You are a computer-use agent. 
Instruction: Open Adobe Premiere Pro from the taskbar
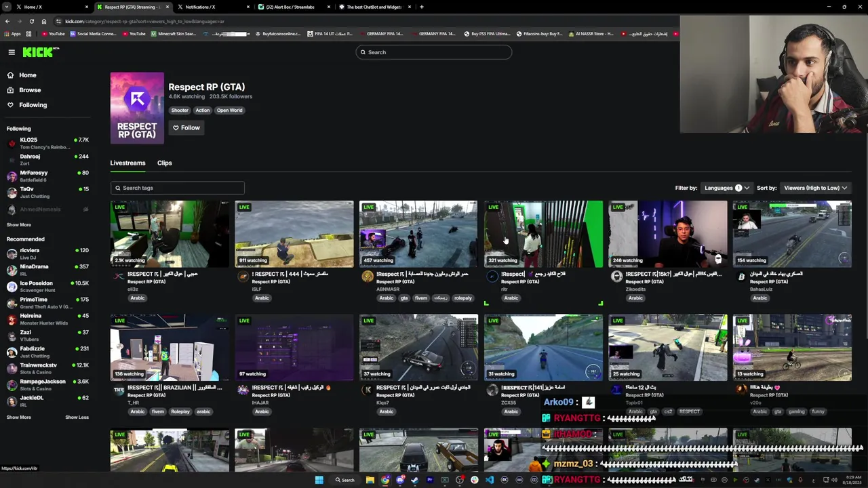point(429,480)
